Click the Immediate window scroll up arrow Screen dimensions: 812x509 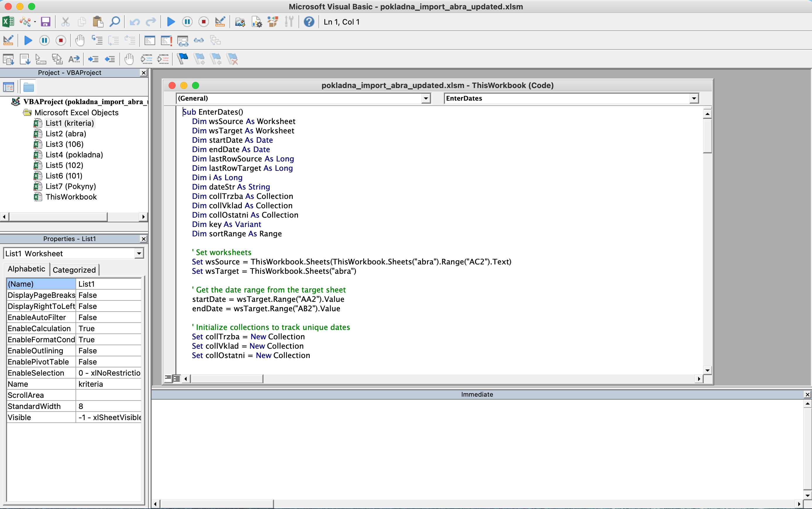click(x=807, y=403)
